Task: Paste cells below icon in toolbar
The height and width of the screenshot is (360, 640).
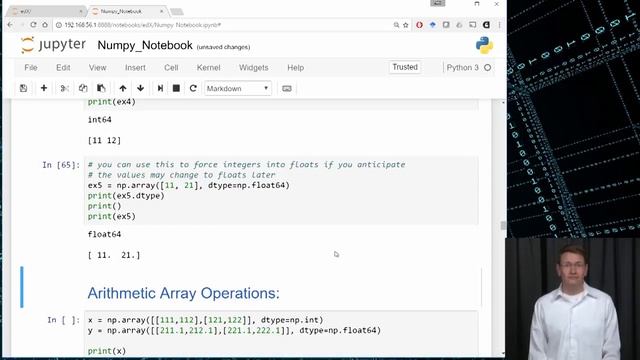Action: [101, 88]
